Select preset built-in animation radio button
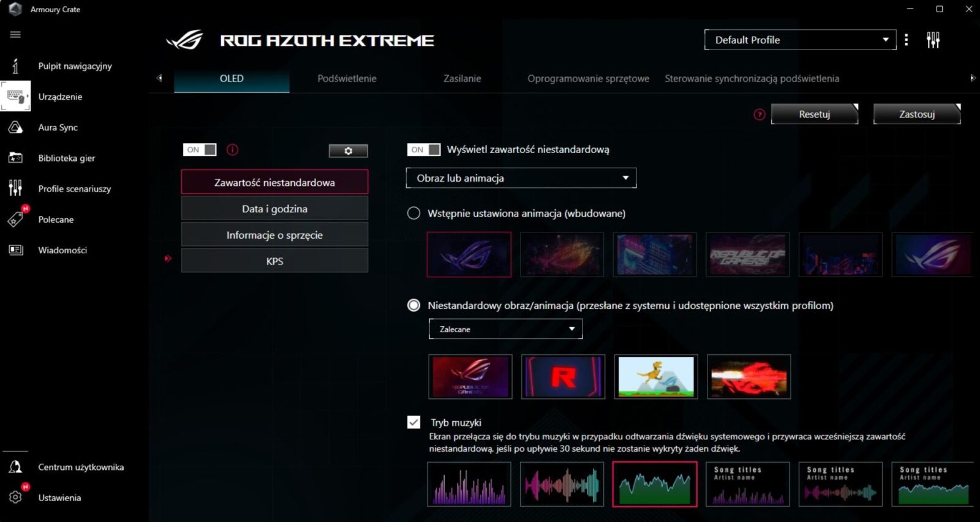The height and width of the screenshot is (522, 980). [414, 213]
